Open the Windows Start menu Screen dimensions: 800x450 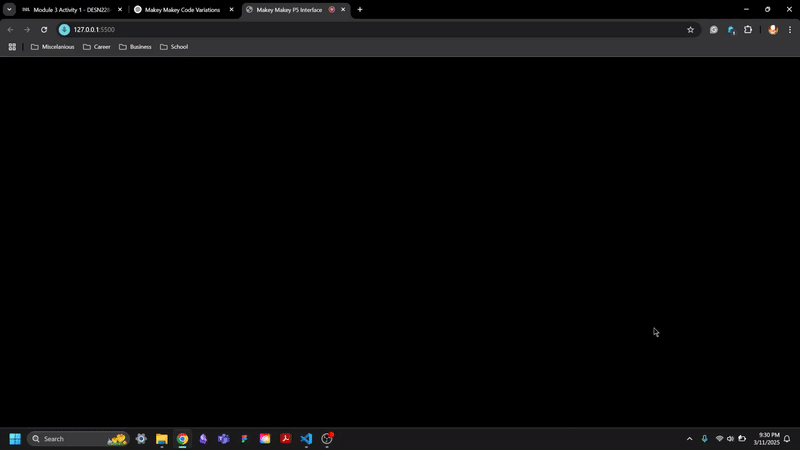tap(15, 439)
